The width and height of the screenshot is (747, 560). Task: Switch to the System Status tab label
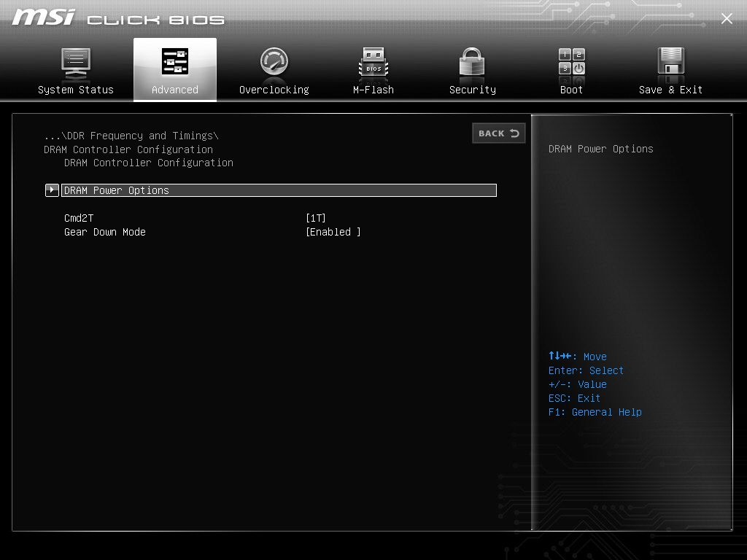76,90
